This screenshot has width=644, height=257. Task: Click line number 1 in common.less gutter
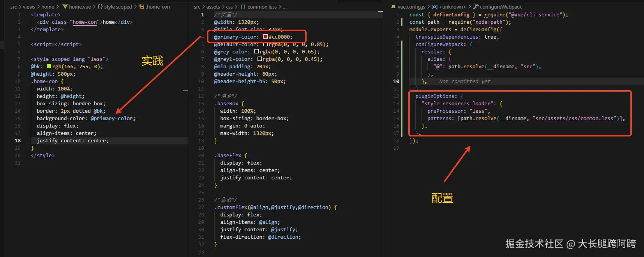(203, 14)
